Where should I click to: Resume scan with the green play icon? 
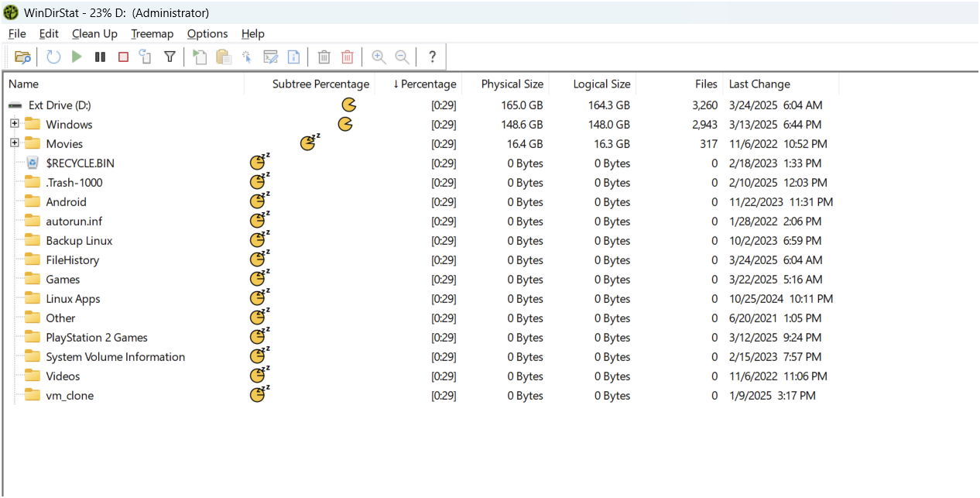(x=77, y=57)
